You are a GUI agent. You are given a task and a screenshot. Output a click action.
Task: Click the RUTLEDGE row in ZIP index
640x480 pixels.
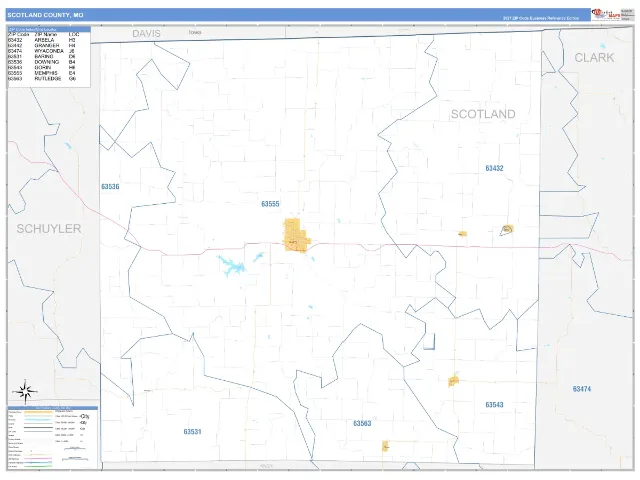coord(42,78)
